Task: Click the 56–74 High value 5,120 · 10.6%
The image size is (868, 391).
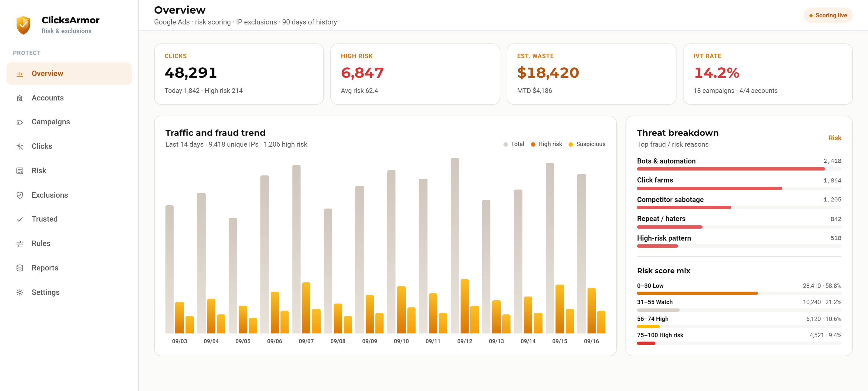Action: click(x=824, y=319)
